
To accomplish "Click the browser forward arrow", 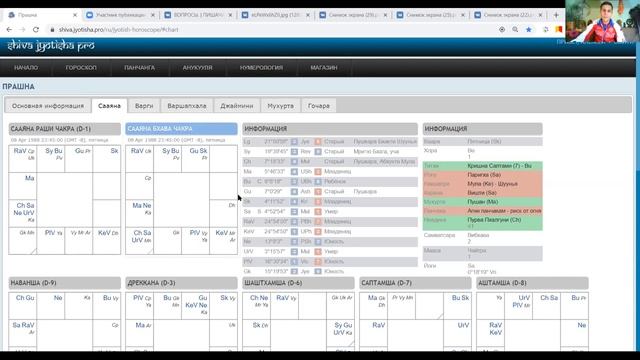I will (22, 29).
